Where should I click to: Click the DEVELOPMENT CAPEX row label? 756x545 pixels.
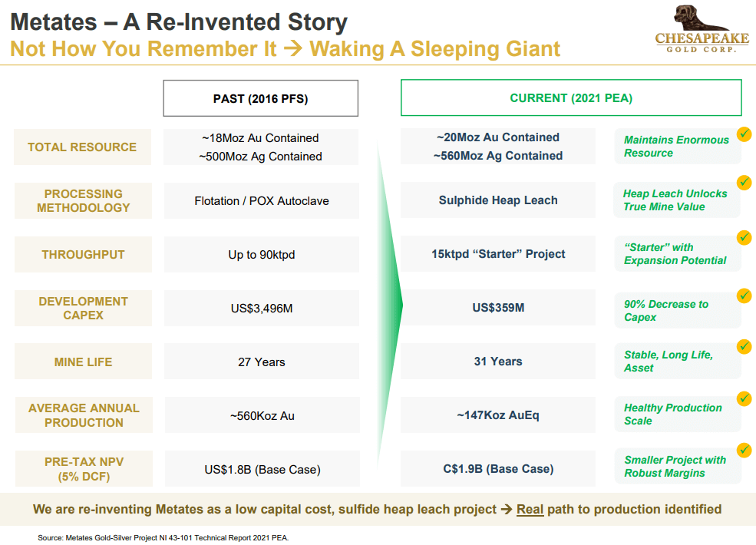click(83, 308)
